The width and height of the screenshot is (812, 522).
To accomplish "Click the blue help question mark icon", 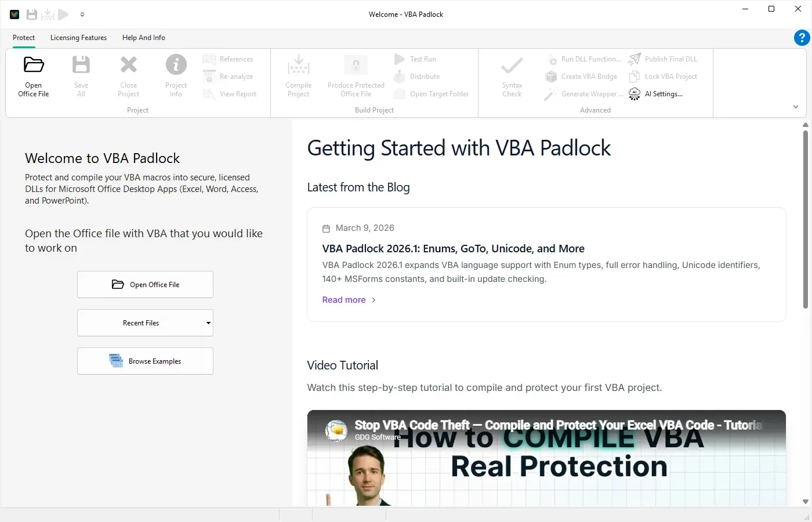I will (802, 38).
